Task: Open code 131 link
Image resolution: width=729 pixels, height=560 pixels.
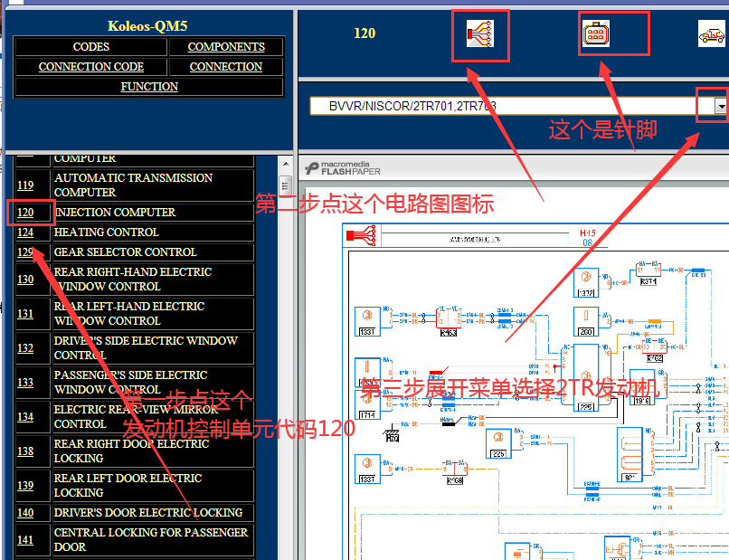Action: pos(25,314)
